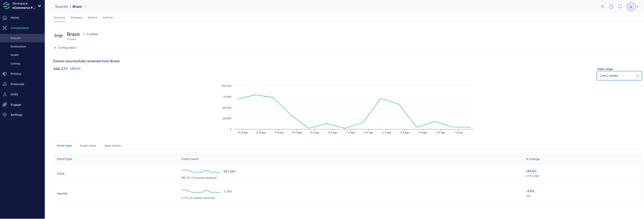Viewport: 644px width, 219px height.
Task: Click the Privacy sidebar label
Action: [16, 74]
